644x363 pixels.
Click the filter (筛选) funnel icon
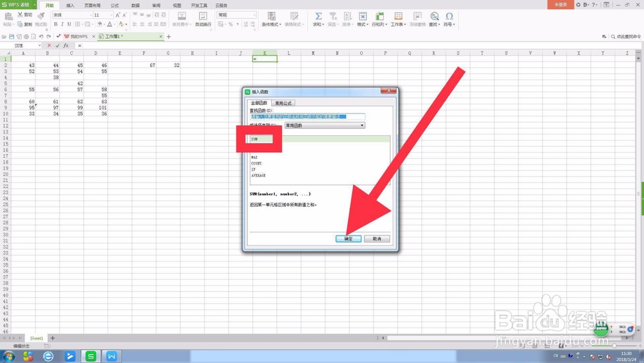click(x=333, y=16)
